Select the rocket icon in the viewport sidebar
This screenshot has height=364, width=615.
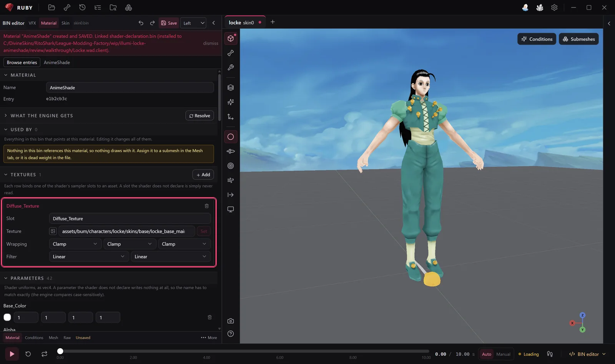click(x=231, y=151)
